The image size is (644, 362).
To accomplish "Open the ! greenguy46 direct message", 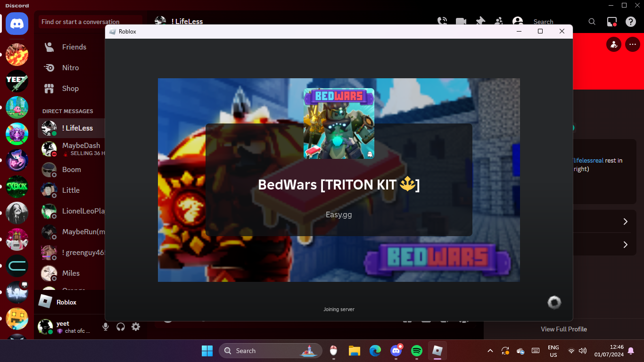I will tap(71, 253).
